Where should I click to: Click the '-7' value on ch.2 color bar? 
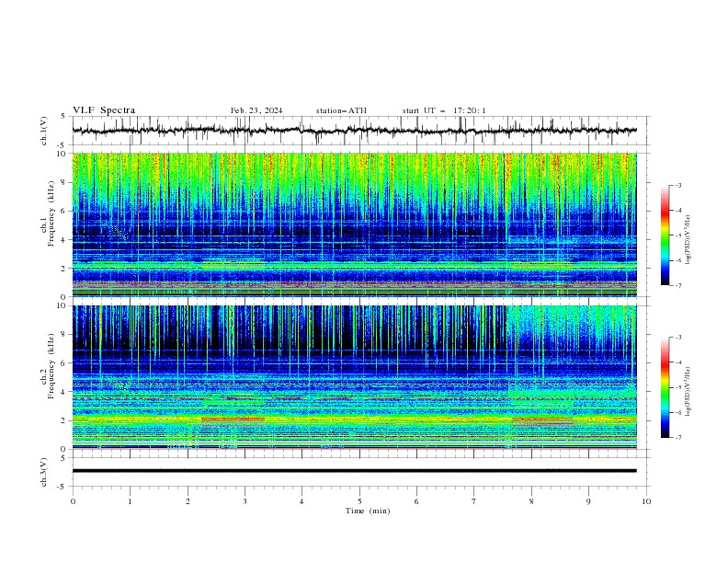677,437
